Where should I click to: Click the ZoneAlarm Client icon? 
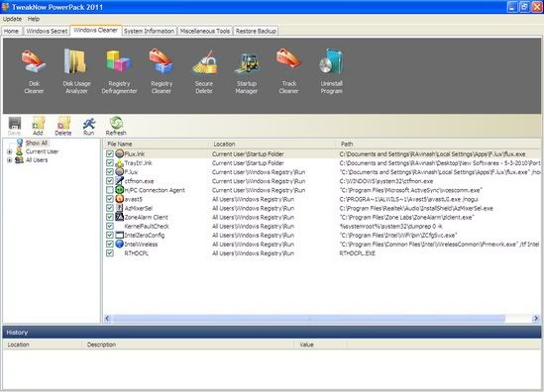click(x=119, y=217)
